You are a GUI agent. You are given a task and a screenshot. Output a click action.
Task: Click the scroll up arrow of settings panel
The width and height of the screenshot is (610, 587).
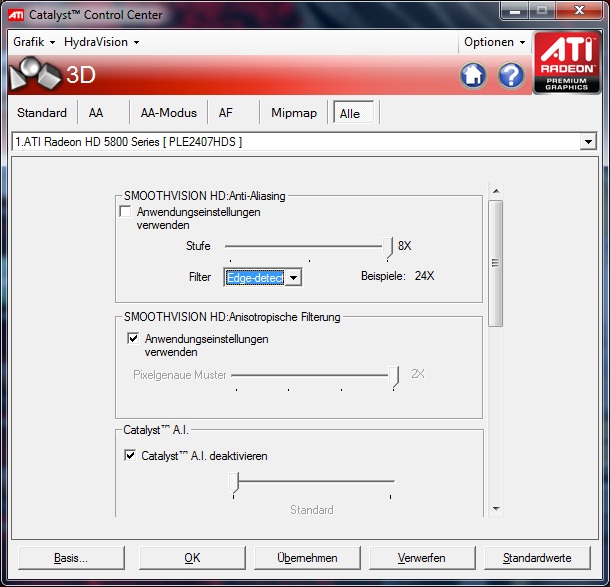(496, 191)
